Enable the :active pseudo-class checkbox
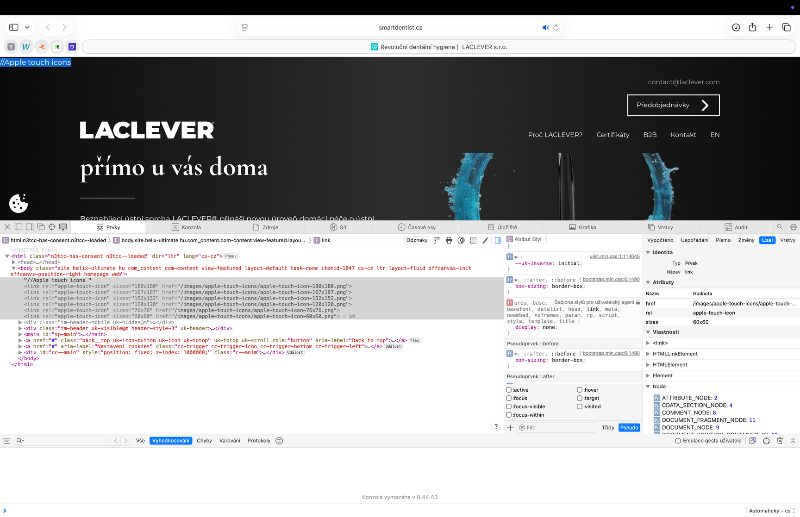This screenshot has height=517, width=800. (510, 390)
